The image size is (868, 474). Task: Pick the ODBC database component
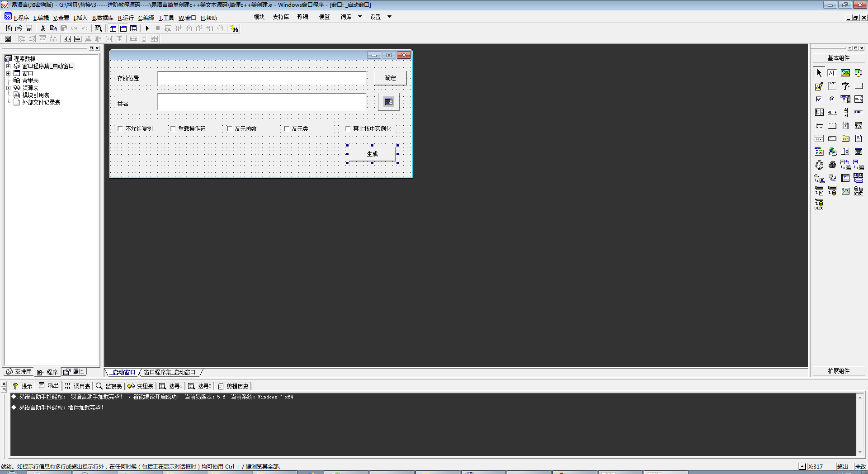858,191
